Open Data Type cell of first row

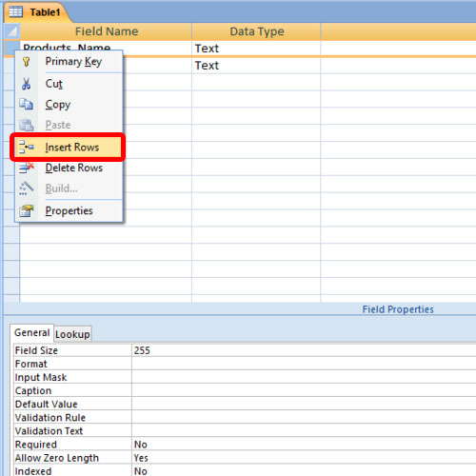tap(256, 49)
